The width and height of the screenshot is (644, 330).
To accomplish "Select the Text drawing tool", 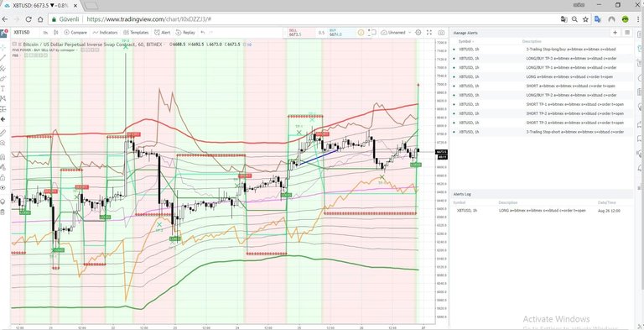I will (3, 88).
